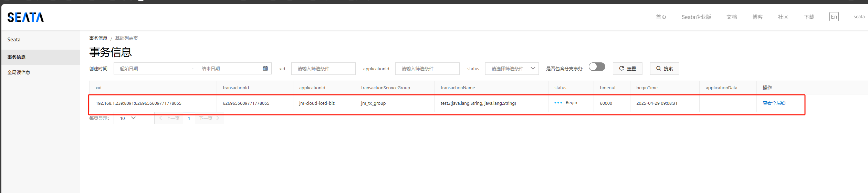Click the 重置 reset button
The width and height of the screenshot is (868, 193).
point(627,69)
